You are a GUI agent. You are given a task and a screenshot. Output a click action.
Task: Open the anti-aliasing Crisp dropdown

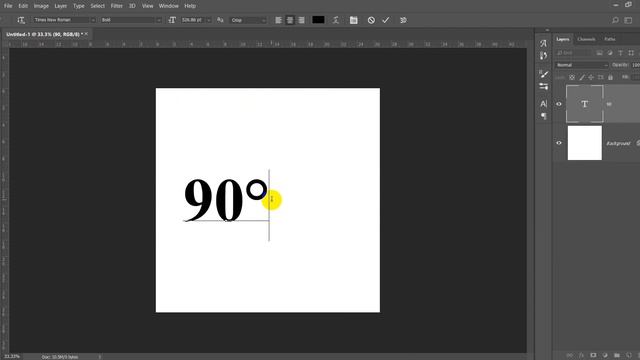pos(248,20)
